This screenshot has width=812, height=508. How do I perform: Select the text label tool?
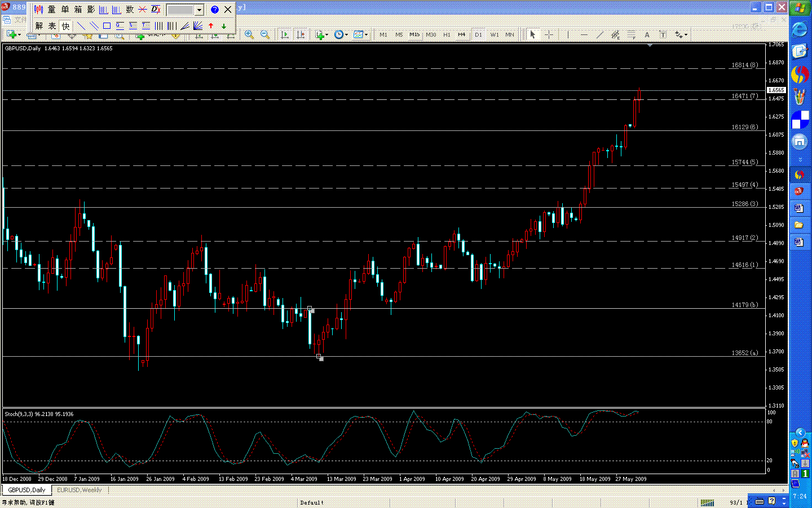tap(663, 34)
